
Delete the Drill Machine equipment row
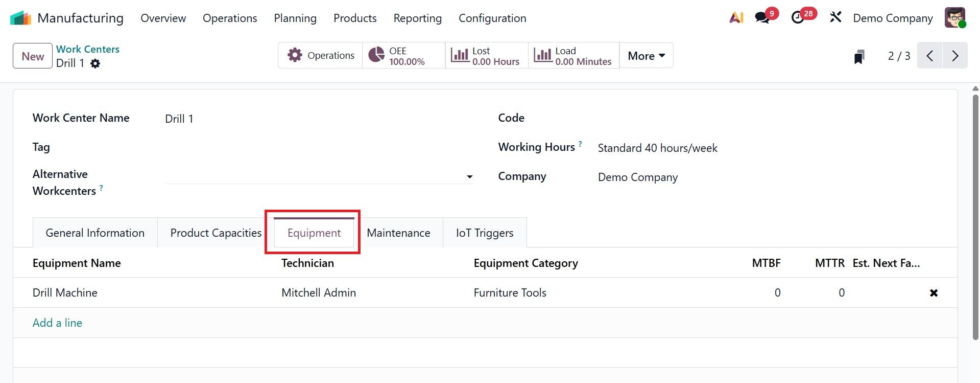pyautogui.click(x=934, y=293)
